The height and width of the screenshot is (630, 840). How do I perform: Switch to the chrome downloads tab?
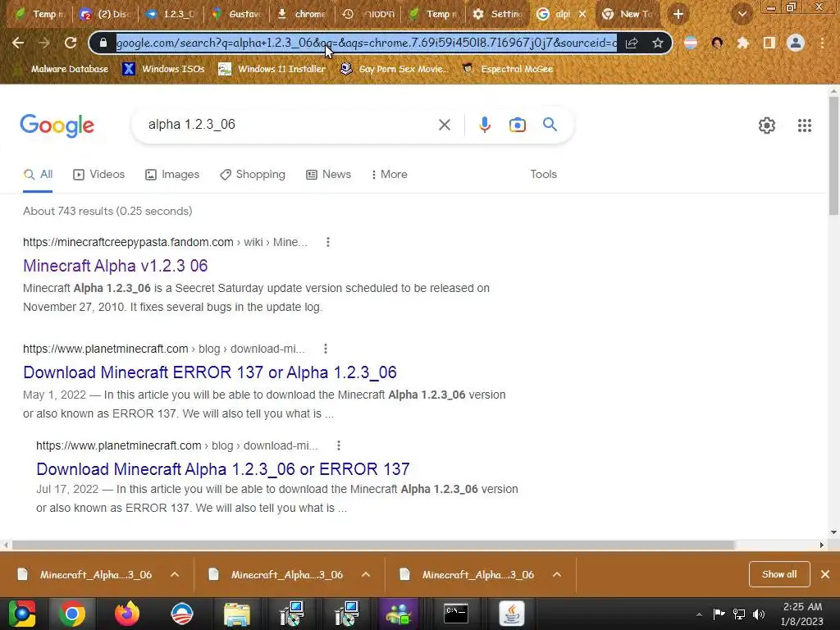pos(302,15)
